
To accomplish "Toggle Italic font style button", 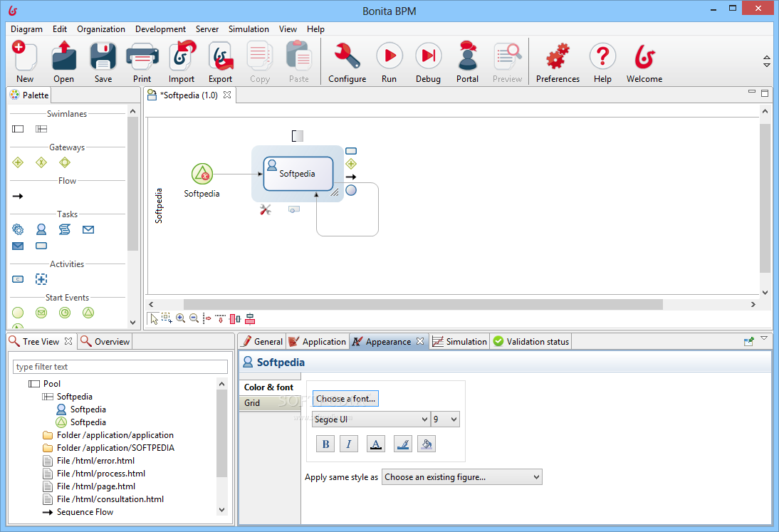I will [349, 444].
